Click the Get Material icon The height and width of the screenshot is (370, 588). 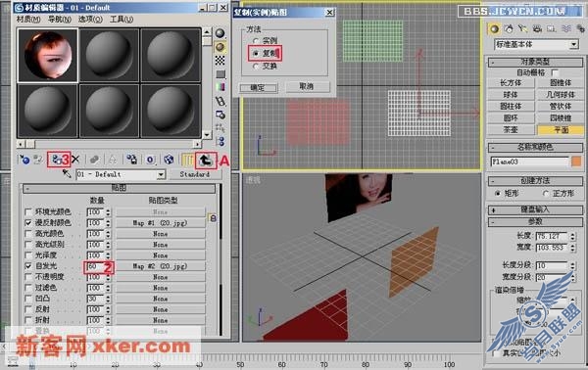point(24,160)
